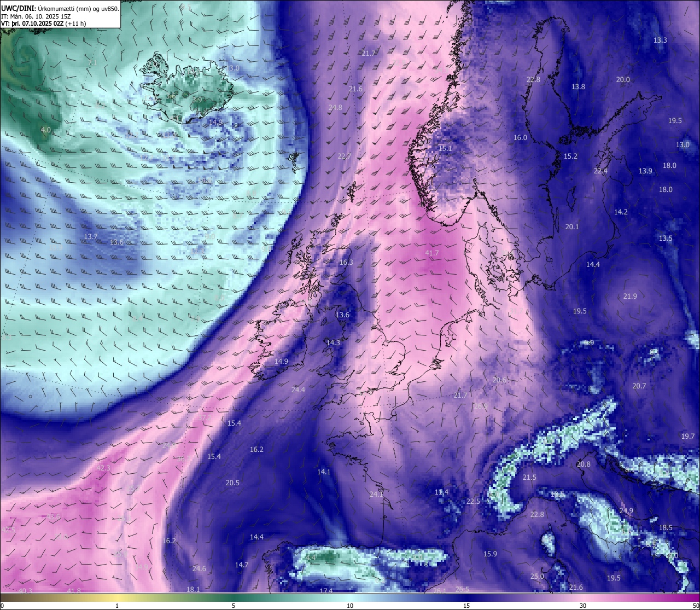Click the 13.3 value label
Screen dimensions: 700x610
point(661,40)
